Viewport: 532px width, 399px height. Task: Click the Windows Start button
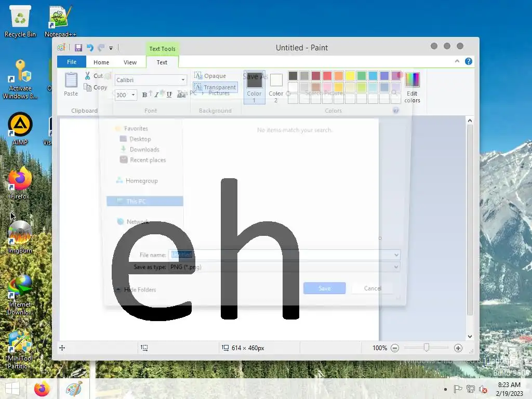12,389
